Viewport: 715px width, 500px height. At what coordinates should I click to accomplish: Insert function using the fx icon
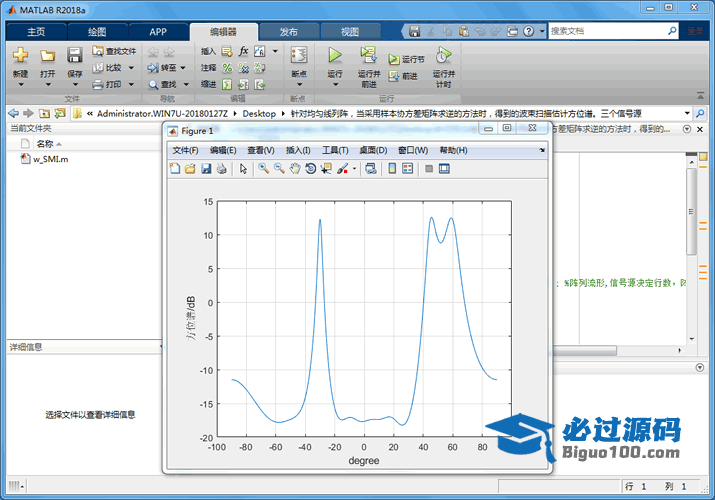point(244,51)
